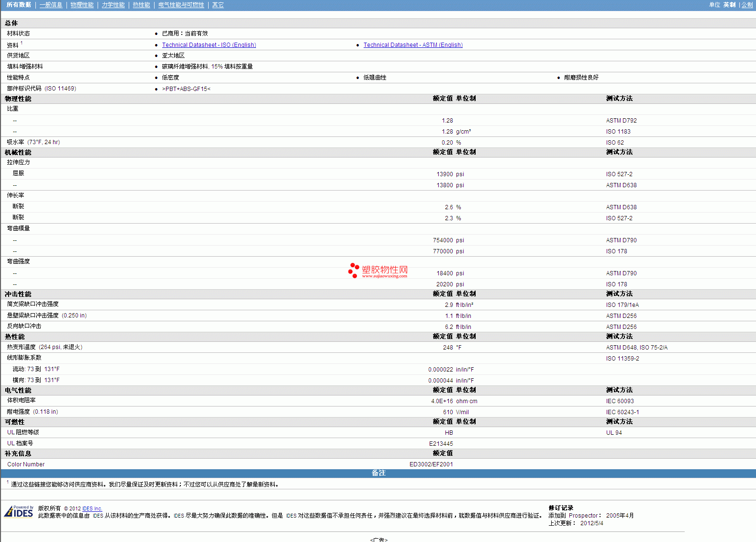Switch to the 一般信息 tab
756x542 pixels.
coord(51,5)
